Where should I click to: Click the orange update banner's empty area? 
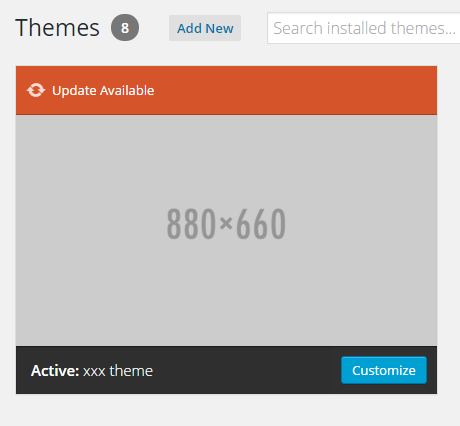pyautogui.click(x=293, y=90)
